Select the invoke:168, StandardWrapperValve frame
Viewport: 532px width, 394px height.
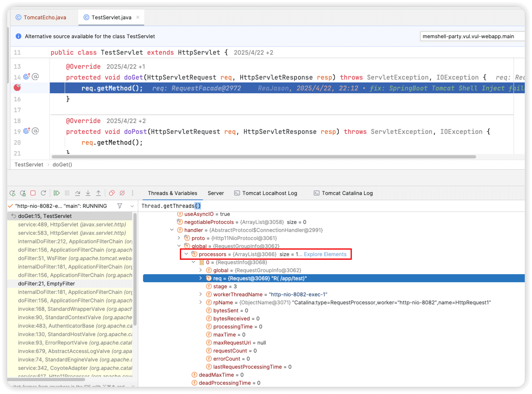(x=70, y=309)
